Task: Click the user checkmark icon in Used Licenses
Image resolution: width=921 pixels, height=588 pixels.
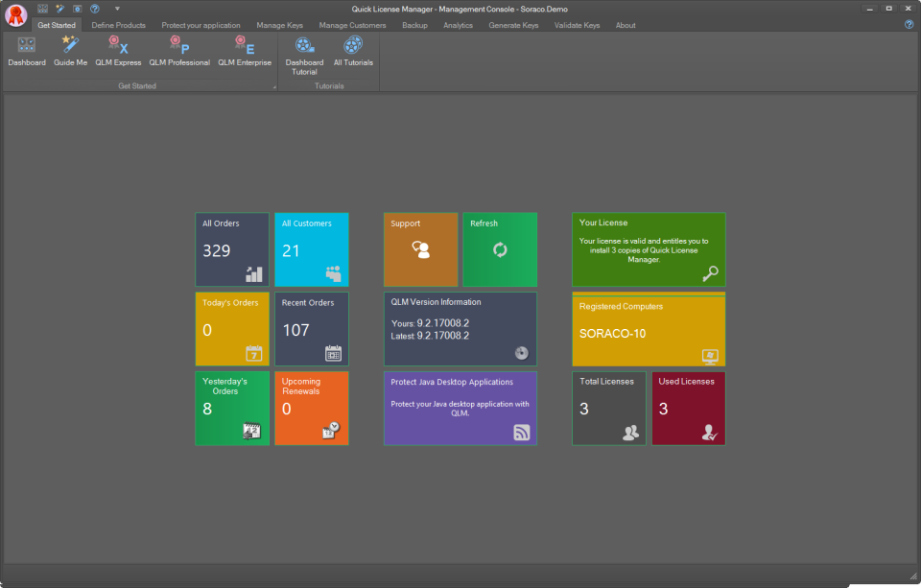Action: coord(710,433)
